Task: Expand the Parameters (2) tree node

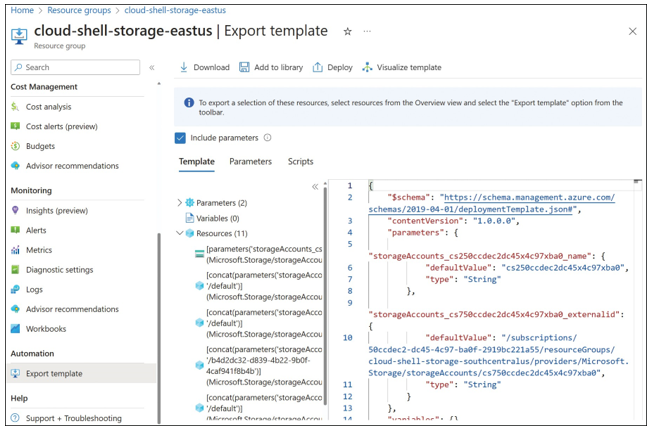Action: [179, 202]
